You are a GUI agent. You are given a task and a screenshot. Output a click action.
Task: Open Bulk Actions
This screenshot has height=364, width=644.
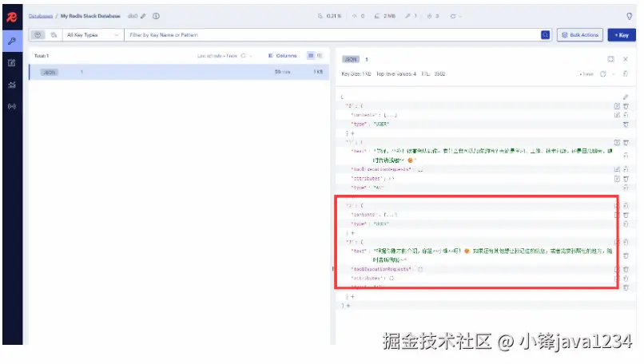pos(580,35)
